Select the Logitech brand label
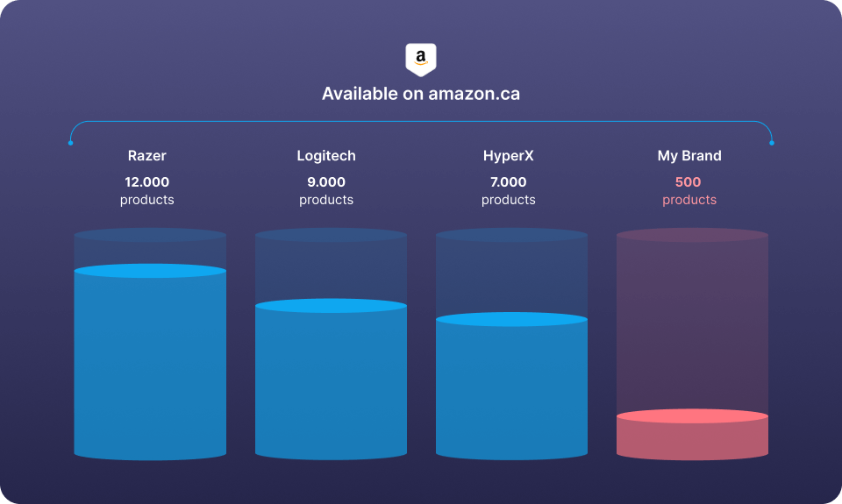 (326, 156)
